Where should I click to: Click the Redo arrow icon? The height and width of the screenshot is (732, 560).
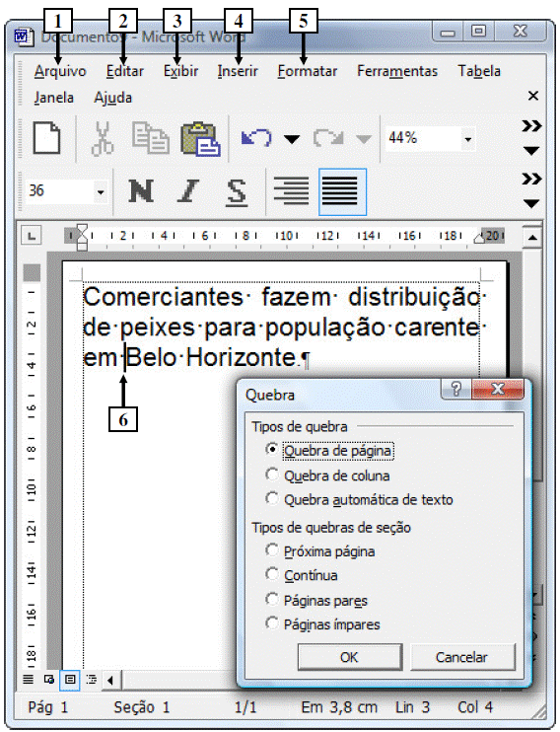pyautogui.click(x=328, y=138)
